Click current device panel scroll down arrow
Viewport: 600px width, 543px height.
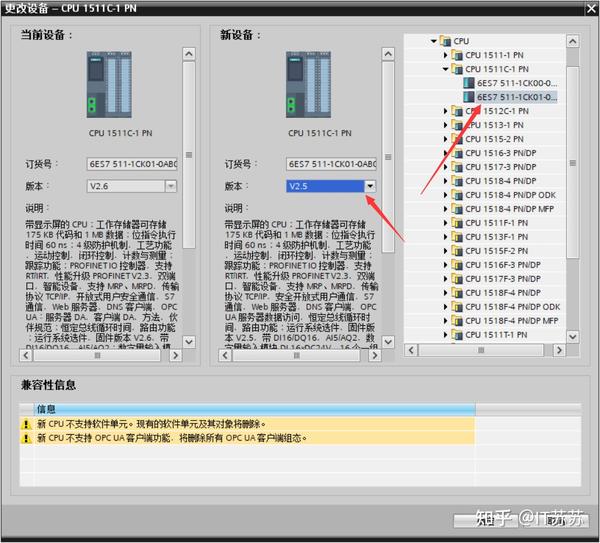coord(189,341)
